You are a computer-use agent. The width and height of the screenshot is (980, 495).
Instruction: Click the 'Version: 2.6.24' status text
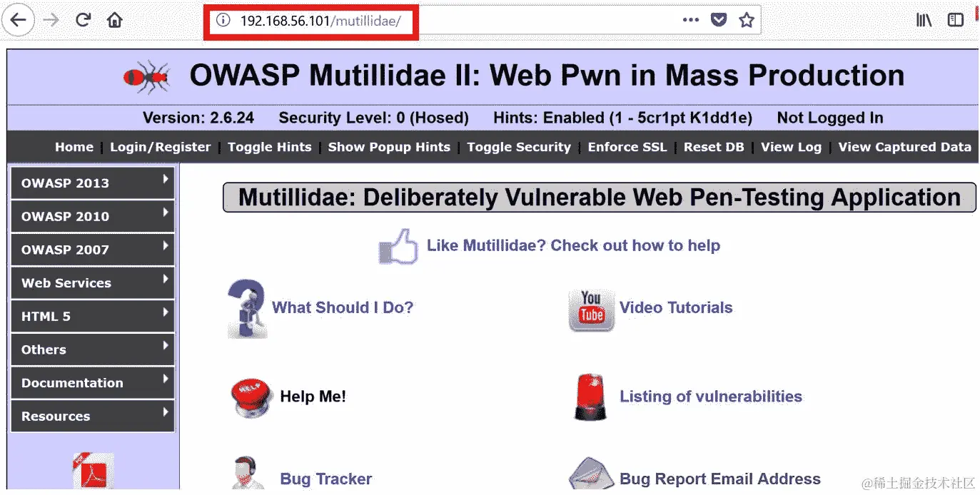(x=198, y=118)
